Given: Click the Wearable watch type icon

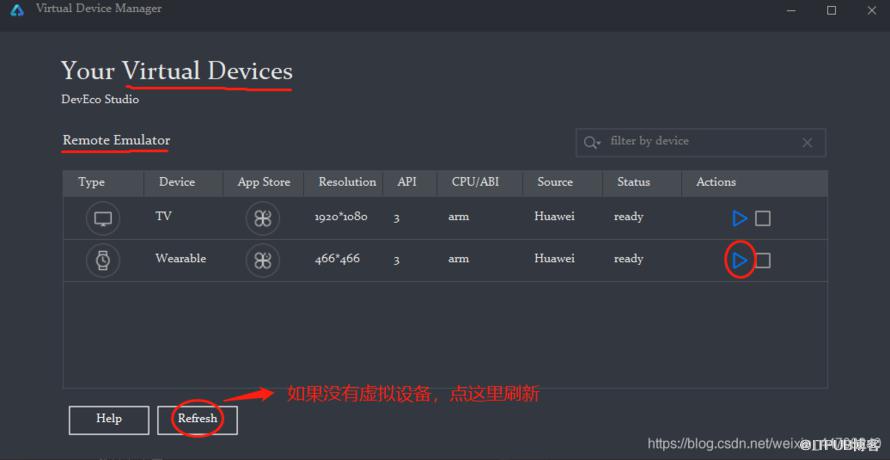Looking at the screenshot, I should tap(103, 261).
